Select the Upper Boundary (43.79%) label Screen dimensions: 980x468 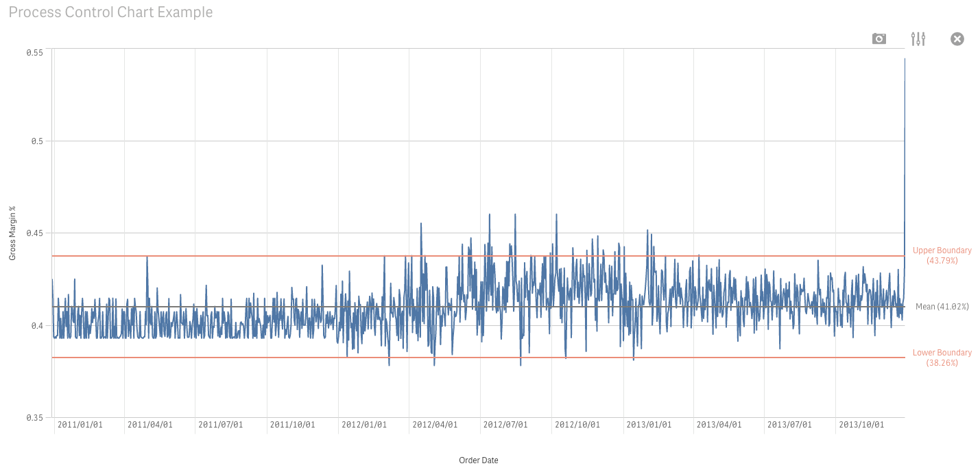(942, 255)
